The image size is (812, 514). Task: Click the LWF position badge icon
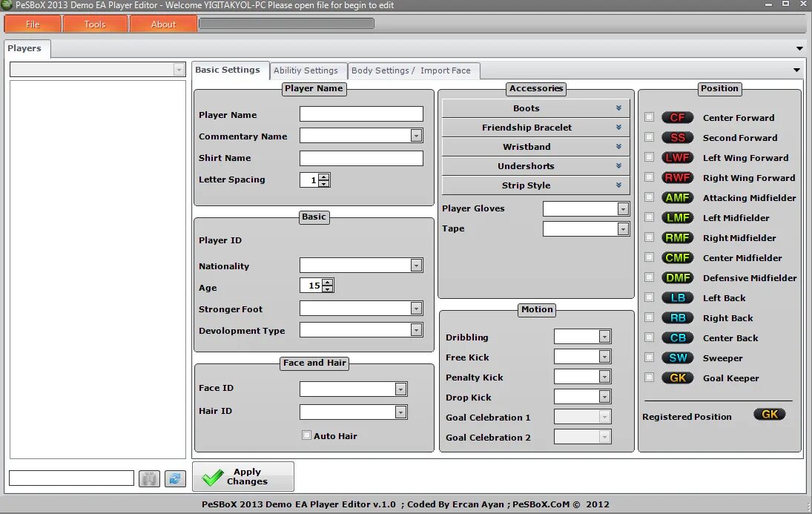pos(677,157)
